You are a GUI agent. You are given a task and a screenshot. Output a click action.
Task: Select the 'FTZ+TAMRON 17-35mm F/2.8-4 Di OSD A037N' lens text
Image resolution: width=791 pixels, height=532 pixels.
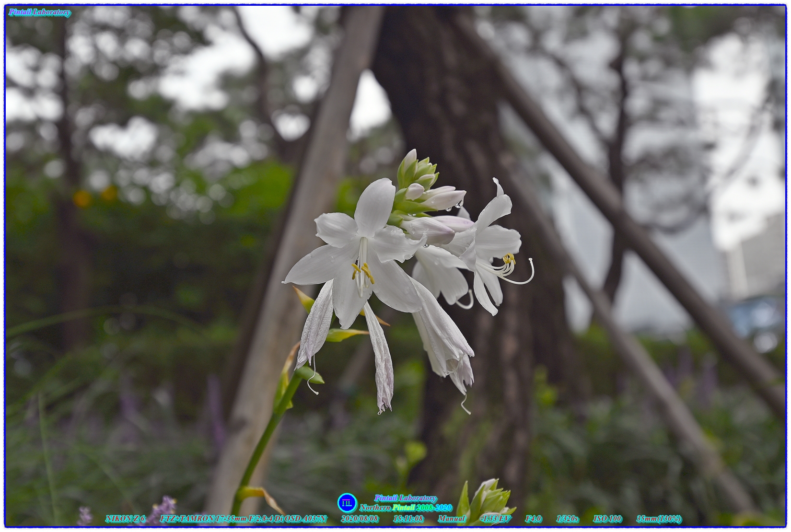[243, 519]
